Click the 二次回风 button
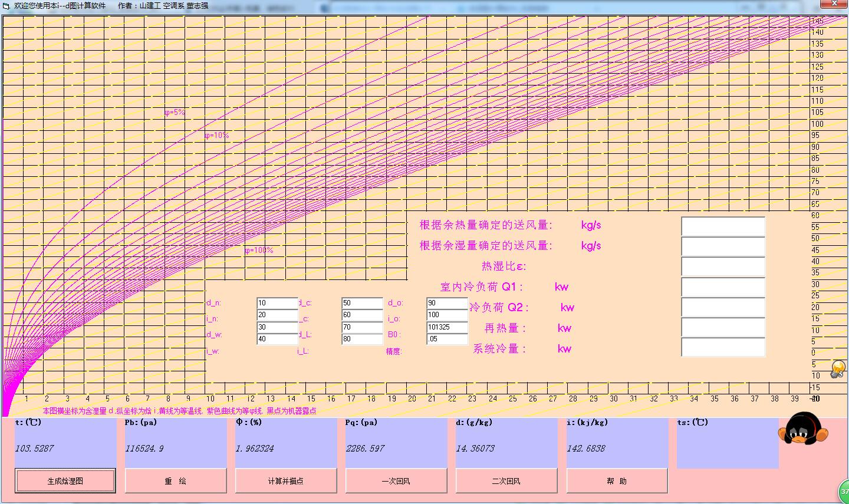This screenshot has width=849, height=504. click(506, 481)
